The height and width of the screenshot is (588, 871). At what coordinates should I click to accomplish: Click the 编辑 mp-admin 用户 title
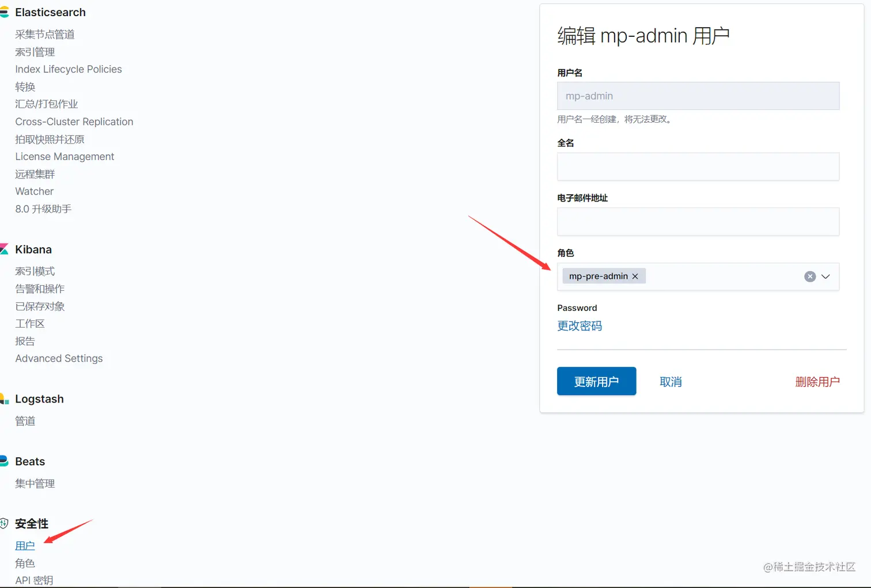(x=643, y=36)
